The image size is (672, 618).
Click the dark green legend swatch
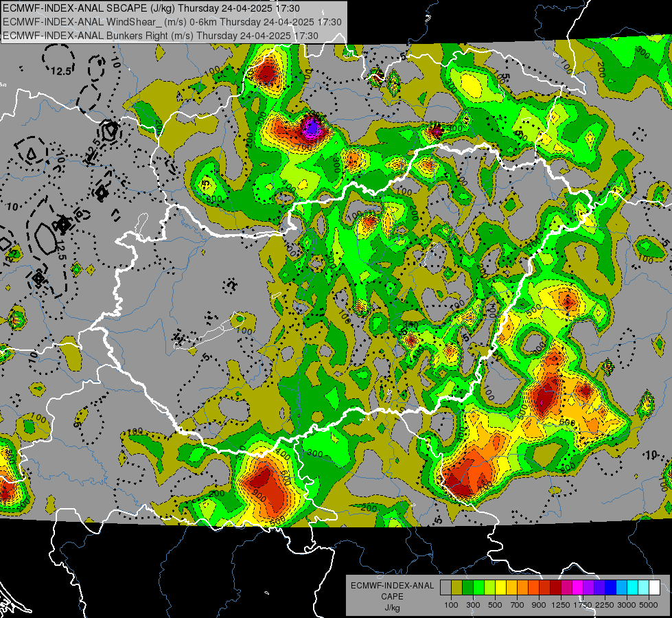point(467,588)
